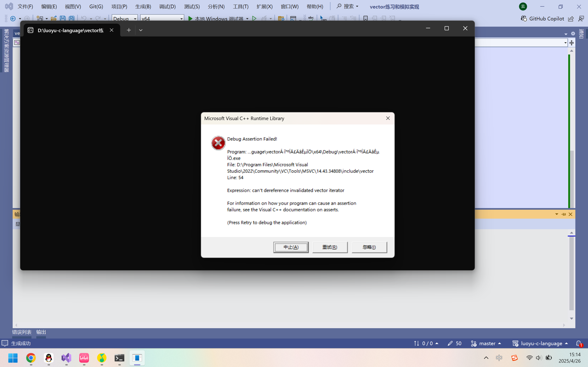Screen dimensions: 588x367
Task: Expand the terminal new tab dropdown chevron
Action: 141,30
